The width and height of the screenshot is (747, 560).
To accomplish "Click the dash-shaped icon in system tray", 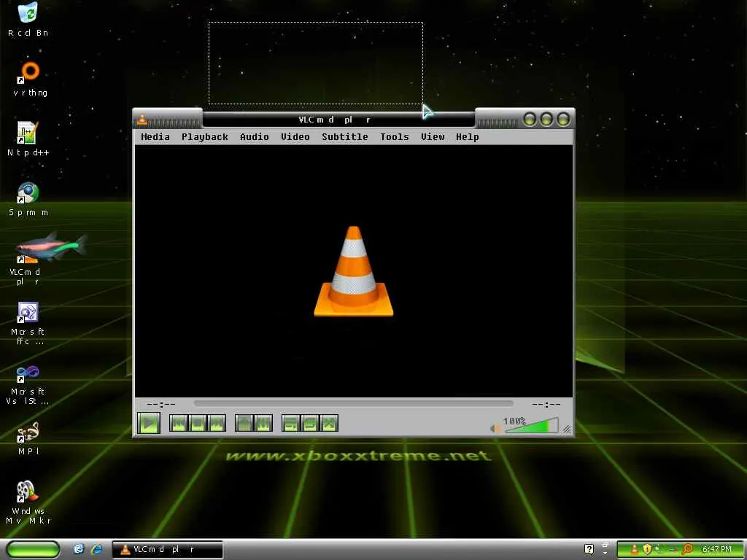I will click(x=673, y=550).
